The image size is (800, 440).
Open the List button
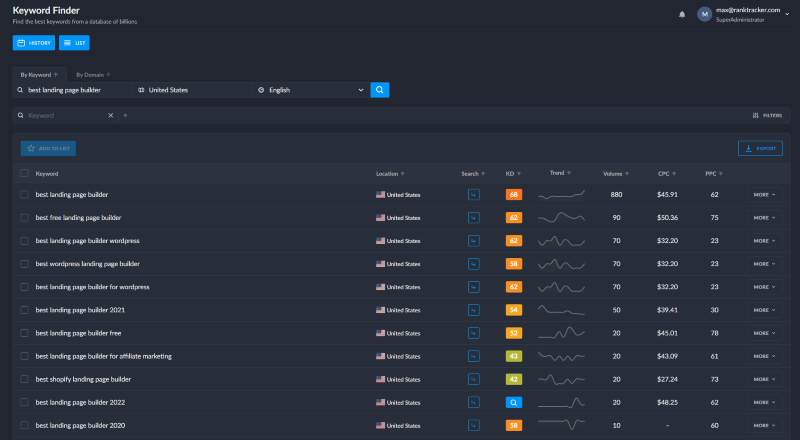[x=74, y=43]
